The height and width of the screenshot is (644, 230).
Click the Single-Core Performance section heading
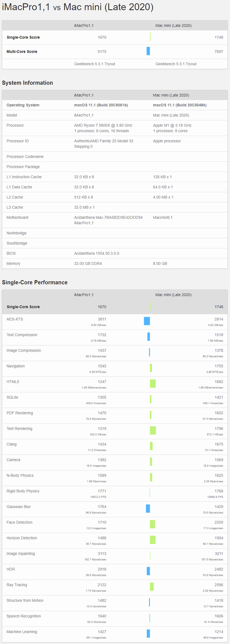35,282
